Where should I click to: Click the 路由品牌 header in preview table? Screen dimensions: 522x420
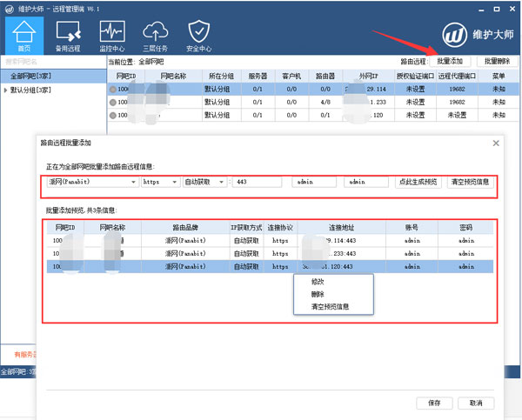(x=185, y=228)
